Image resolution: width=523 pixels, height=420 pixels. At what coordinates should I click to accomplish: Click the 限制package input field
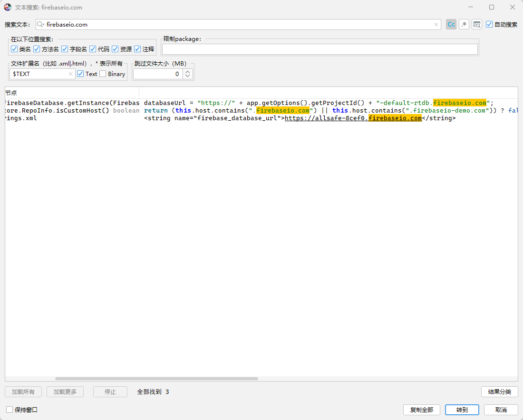pyautogui.click(x=320, y=49)
